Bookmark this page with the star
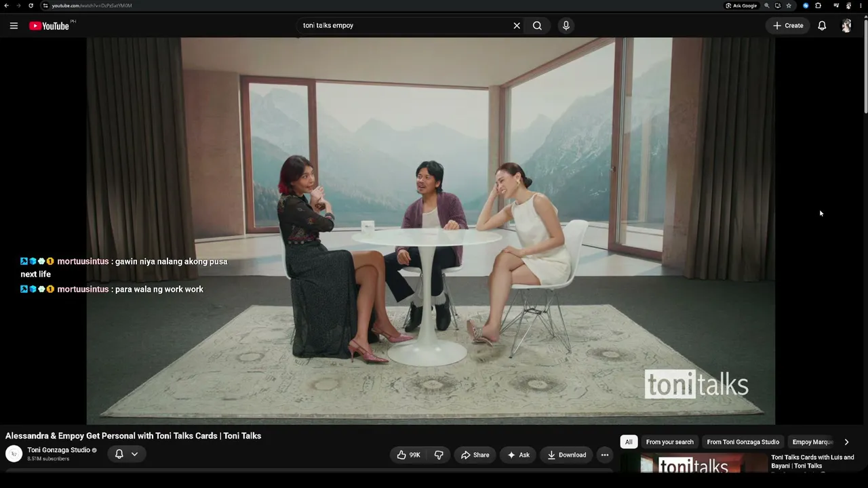 pos(789,5)
